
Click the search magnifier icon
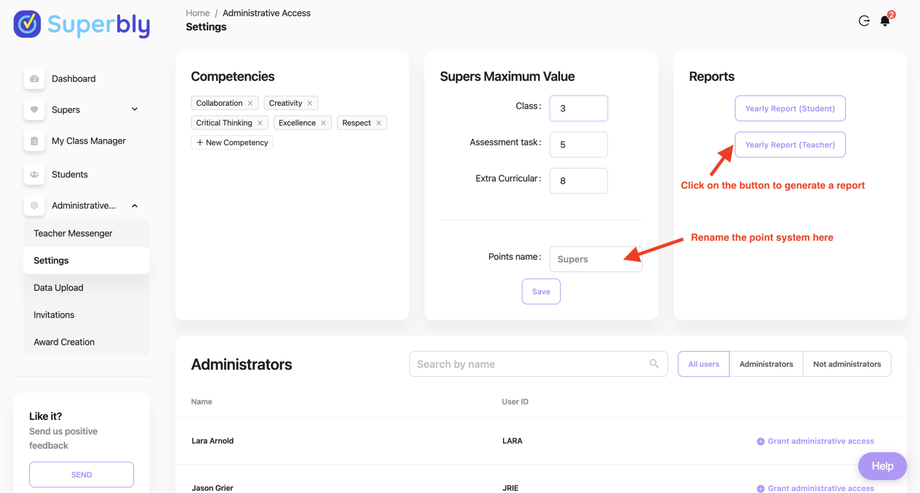pyautogui.click(x=654, y=364)
